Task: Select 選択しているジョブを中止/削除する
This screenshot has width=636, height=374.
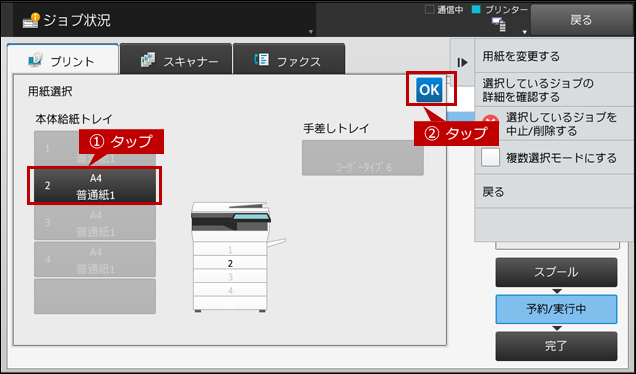Action: pyautogui.click(x=554, y=124)
